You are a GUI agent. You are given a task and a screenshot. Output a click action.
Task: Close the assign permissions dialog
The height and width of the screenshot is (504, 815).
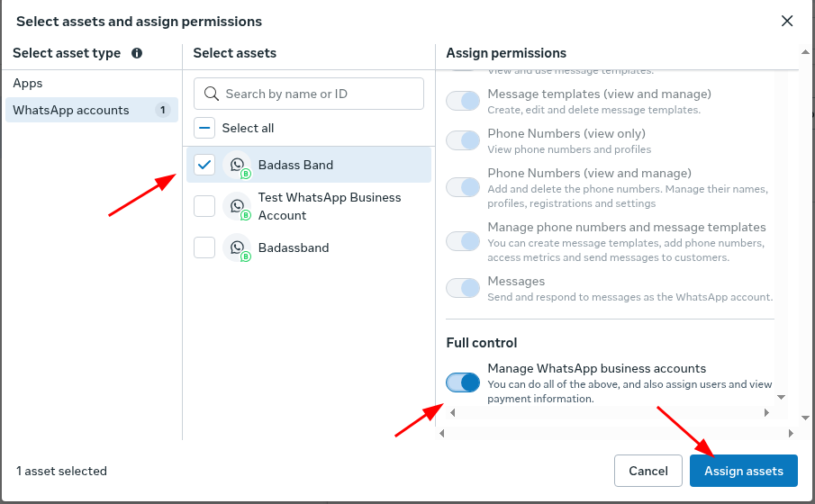point(787,21)
